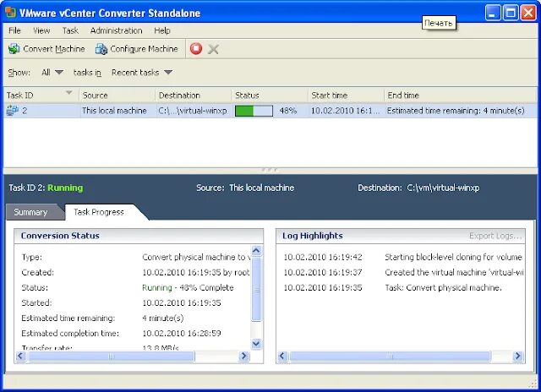Screen dimensions: 541x392
Task: Click the VMware Converter title bar icon
Action: click(x=11, y=13)
